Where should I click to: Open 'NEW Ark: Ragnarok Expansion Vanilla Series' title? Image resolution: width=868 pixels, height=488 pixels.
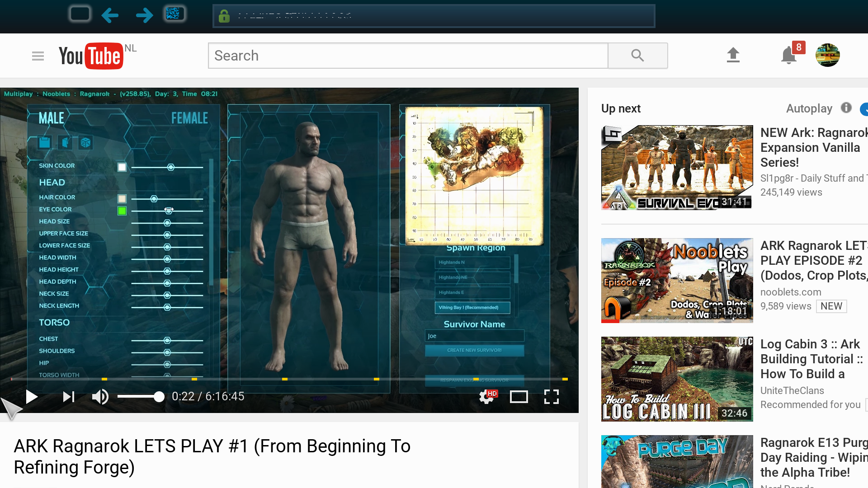click(814, 148)
